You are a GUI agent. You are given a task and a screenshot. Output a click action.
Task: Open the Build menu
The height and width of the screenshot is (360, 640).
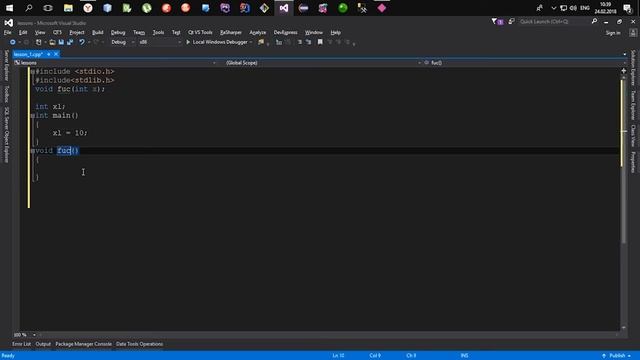pos(98,32)
